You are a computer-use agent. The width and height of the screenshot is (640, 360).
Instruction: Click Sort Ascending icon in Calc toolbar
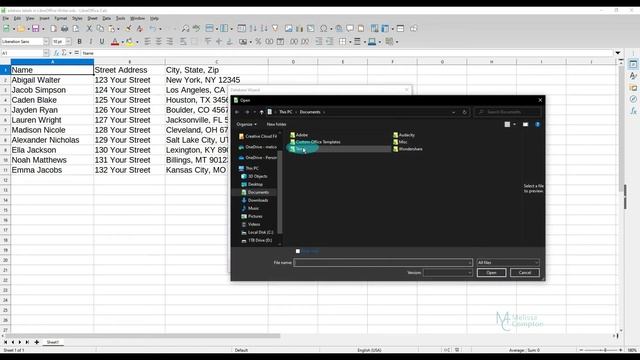(253, 29)
